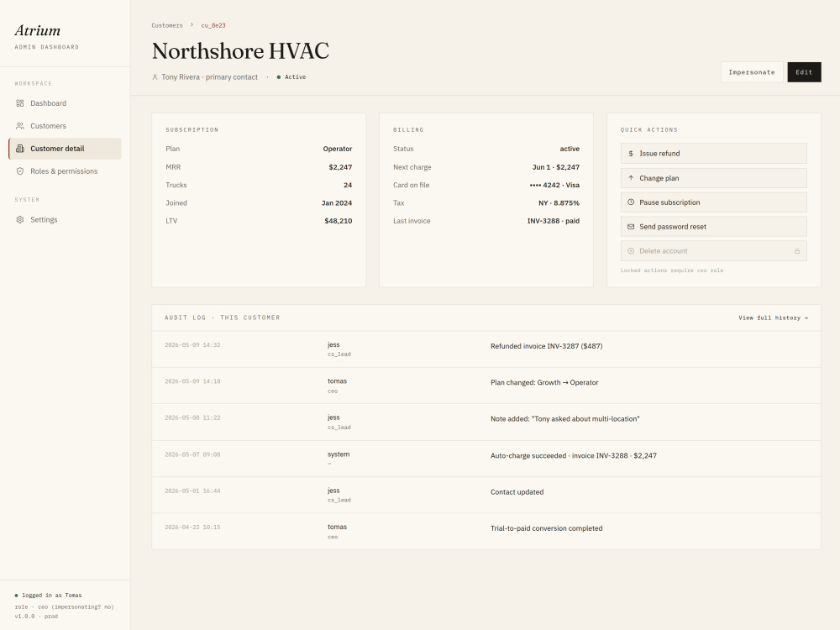Click the MRR value $2,247
The height and width of the screenshot is (630, 840).
[340, 167]
